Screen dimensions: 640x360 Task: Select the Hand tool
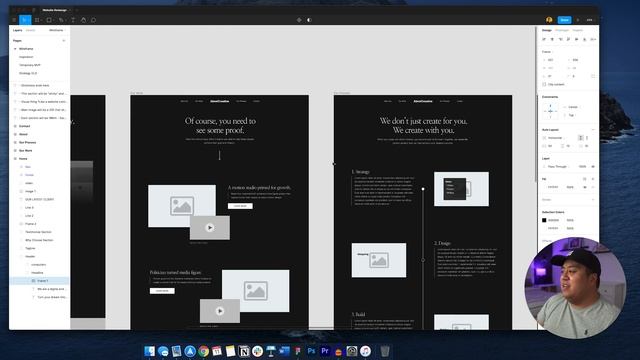pyautogui.click(x=83, y=20)
